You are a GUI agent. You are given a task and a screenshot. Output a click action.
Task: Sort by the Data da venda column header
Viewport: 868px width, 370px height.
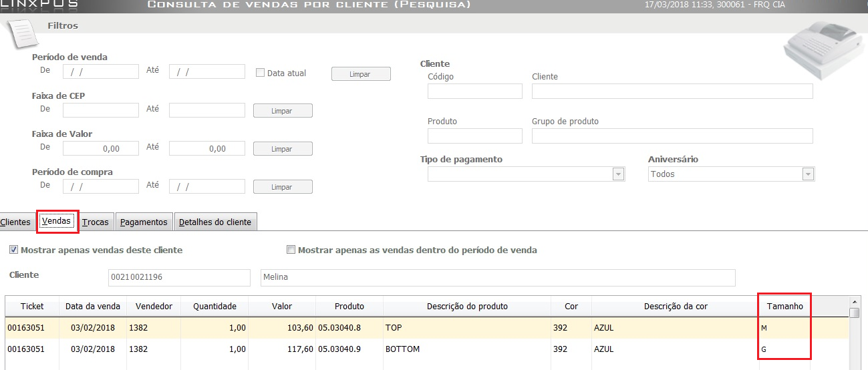pos(93,307)
